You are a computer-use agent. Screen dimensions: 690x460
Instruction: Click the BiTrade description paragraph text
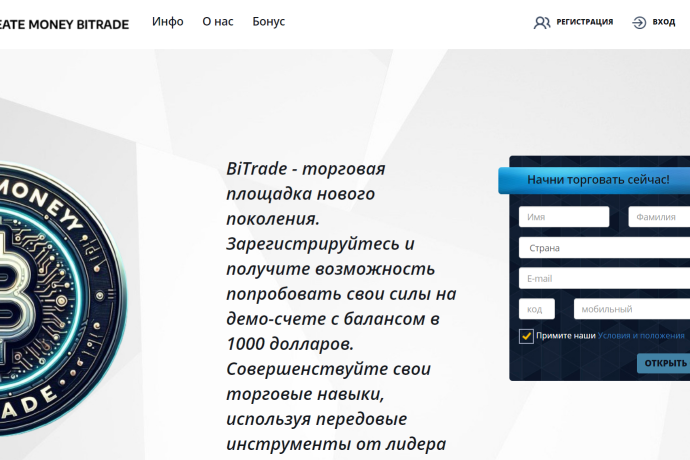(x=341, y=306)
